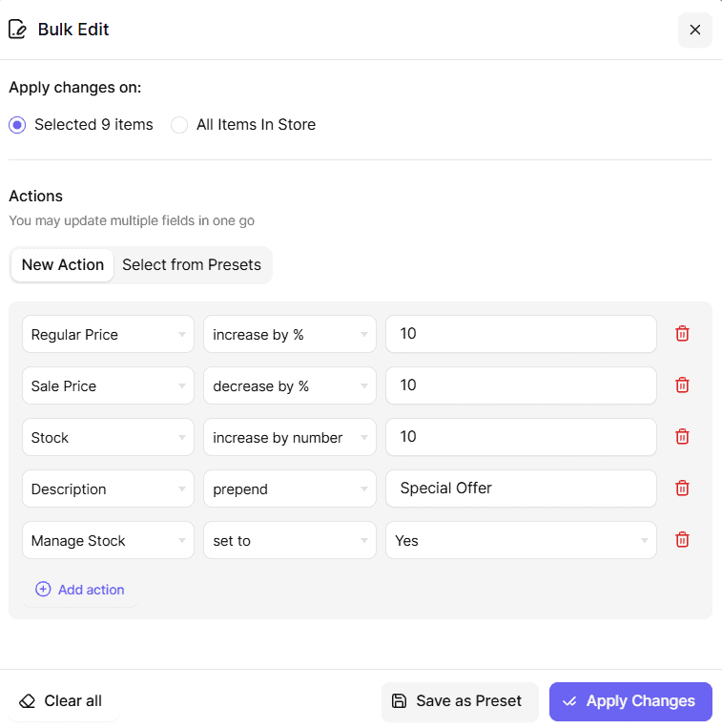
Task: Add a new action
Action: coord(80,590)
